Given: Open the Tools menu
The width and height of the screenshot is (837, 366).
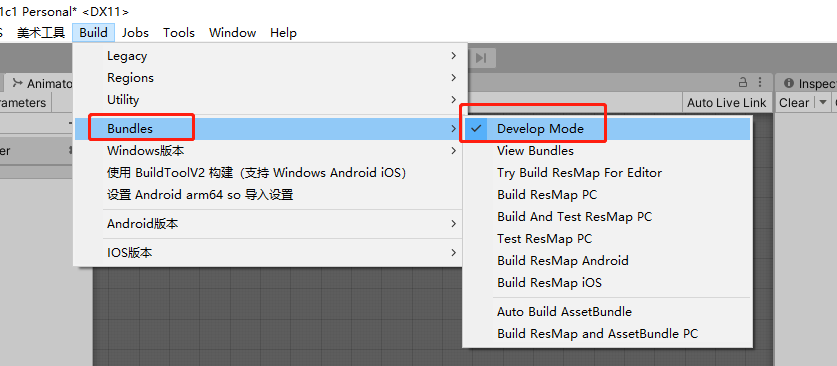Looking at the screenshot, I should 179,33.
